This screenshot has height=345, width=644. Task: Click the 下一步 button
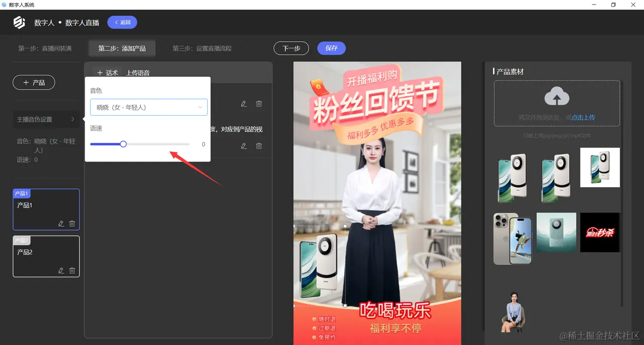click(x=291, y=48)
